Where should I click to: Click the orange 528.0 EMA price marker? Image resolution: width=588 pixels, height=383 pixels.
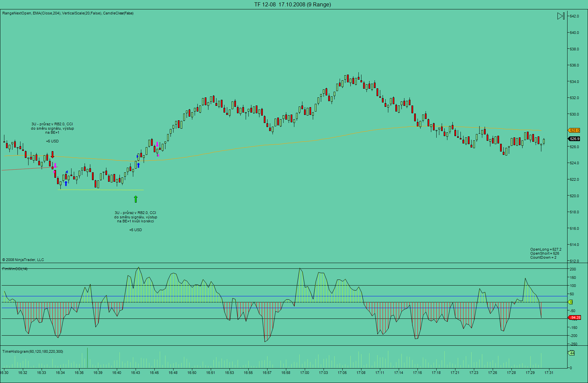pyautogui.click(x=574, y=130)
